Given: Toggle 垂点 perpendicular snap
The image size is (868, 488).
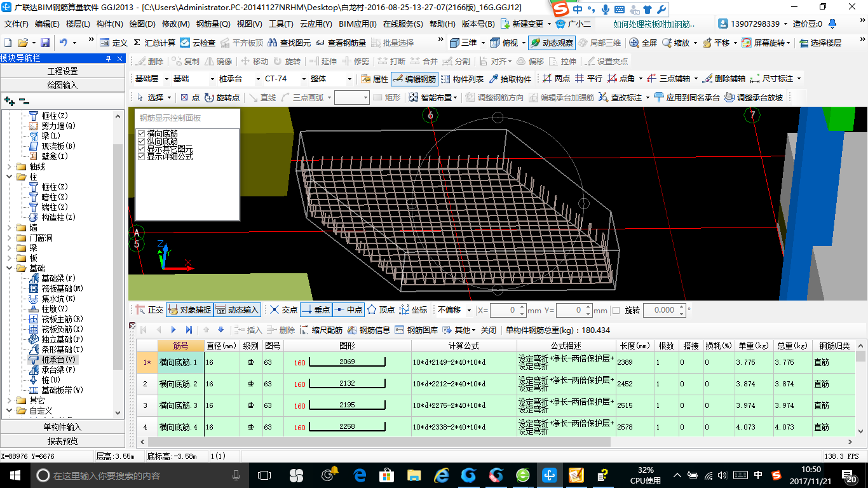Looking at the screenshot, I should [316, 310].
